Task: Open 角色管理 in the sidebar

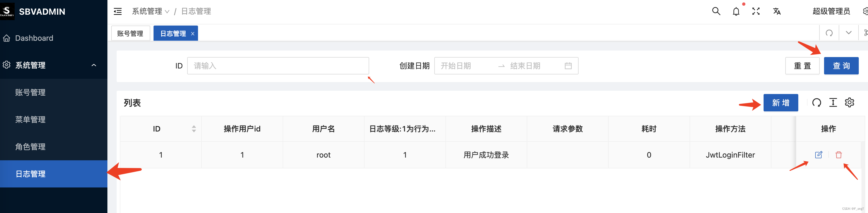Action: [54, 146]
